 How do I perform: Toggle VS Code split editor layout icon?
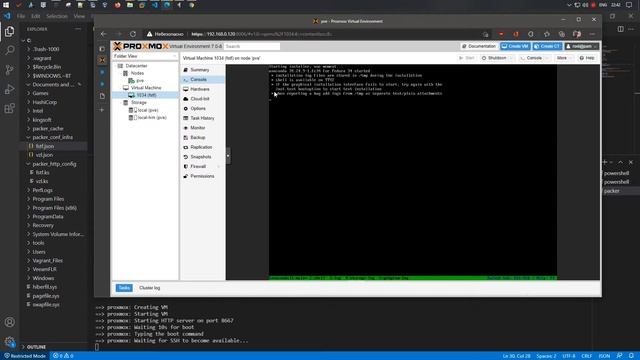[620, 29]
